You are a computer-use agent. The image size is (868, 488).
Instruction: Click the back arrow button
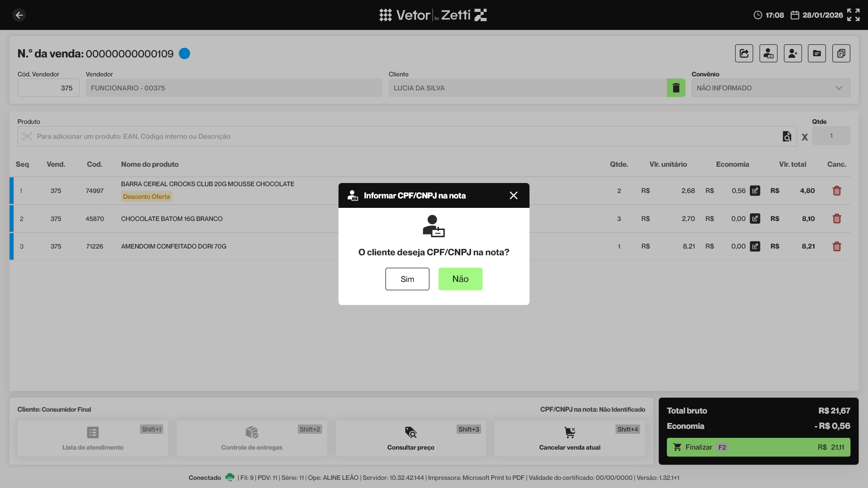click(x=19, y=15)
